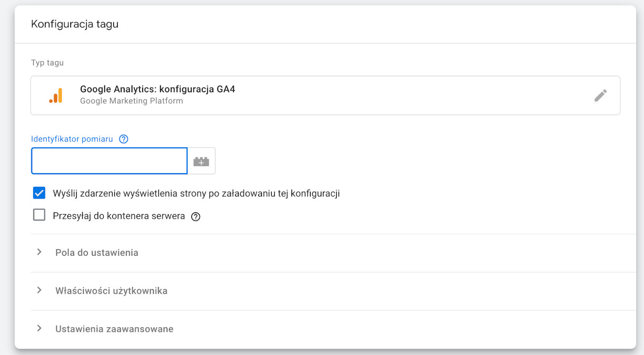
Task: Enable Przesyłaj do kontenera serwera checkbox
Action: click(x=39, y=215)
